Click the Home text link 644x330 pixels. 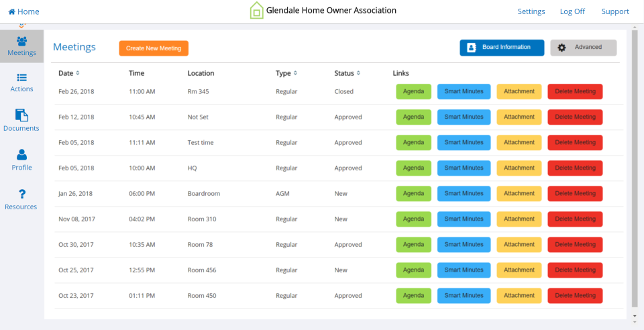click(x=28, y=11)
